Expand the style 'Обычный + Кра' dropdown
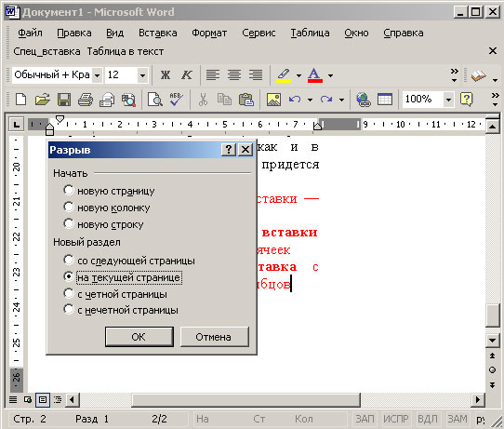 (x=97, y=75)
